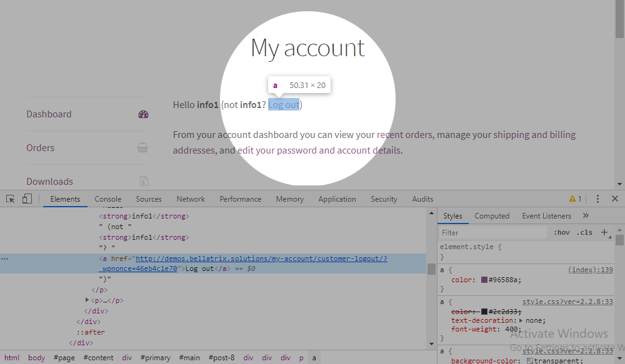Click the element.style rule block
625x364 pixels.
(x=526, y=252)
